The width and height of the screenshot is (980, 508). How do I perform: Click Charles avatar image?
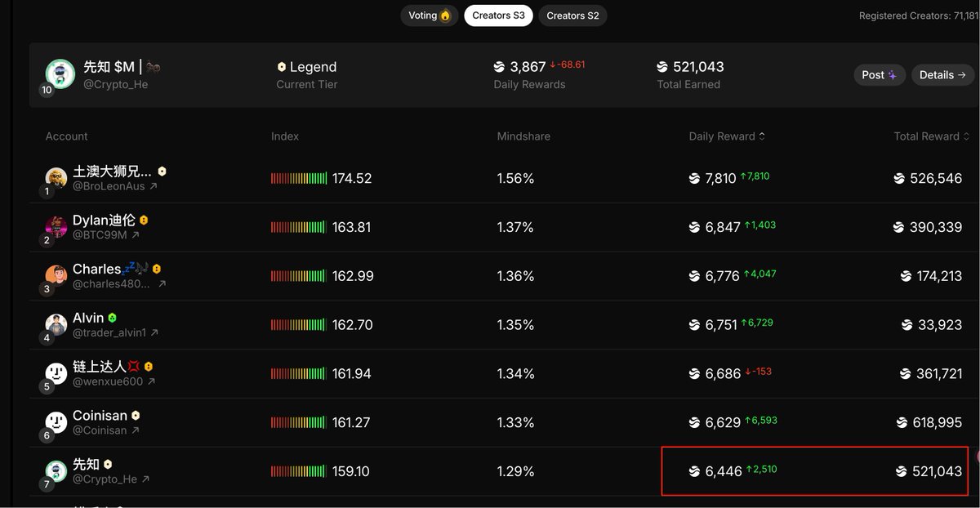(56, 276)
